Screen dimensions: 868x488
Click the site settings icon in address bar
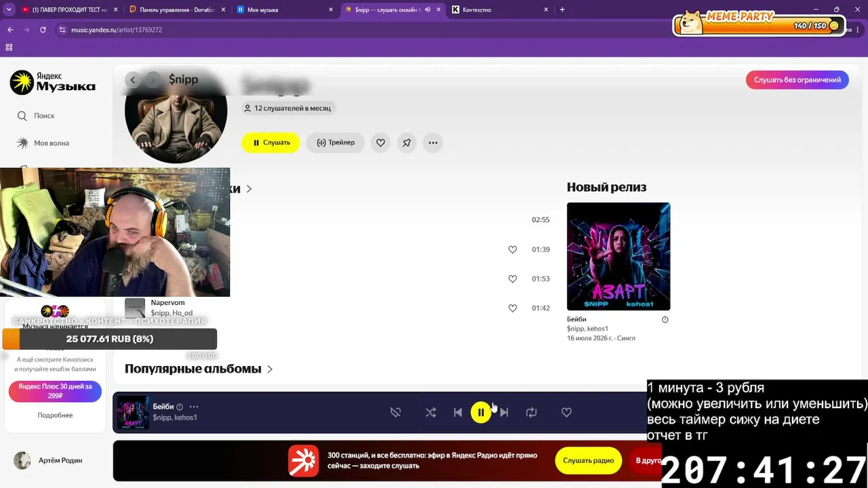(62, 30)
